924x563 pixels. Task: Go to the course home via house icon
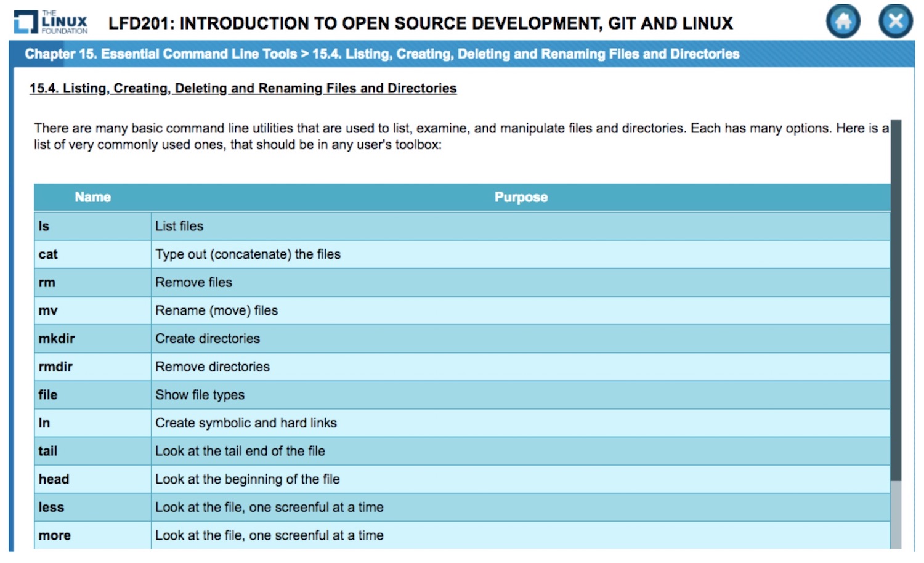(843, 22)
